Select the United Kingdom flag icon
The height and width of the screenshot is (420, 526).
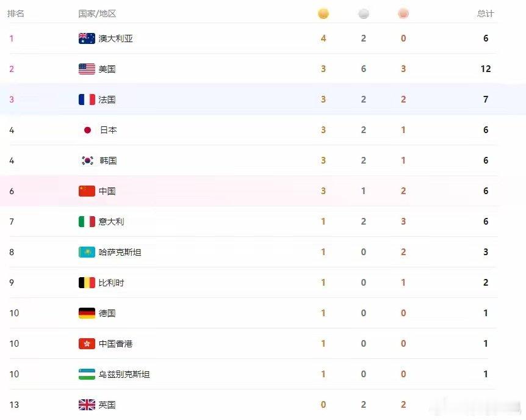point(87,405)
